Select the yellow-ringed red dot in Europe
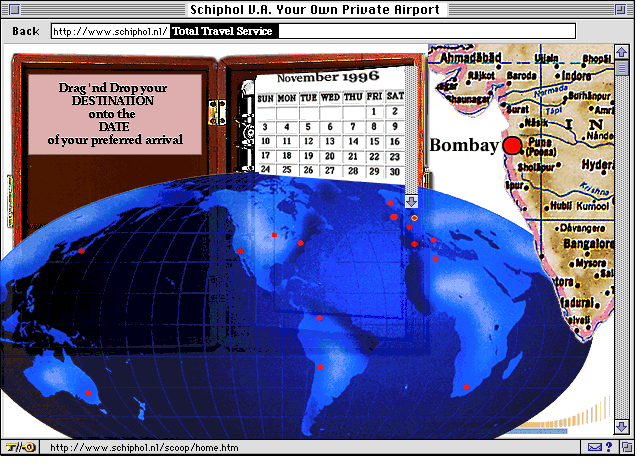Viewport: 637px width, 469px height. tap(414, 218)
